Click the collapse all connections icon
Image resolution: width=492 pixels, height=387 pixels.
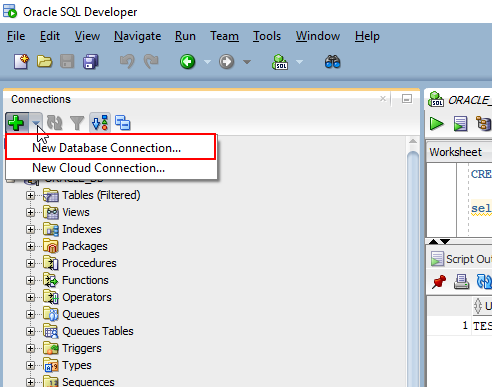pyautogui.click(x=123, y=123)
